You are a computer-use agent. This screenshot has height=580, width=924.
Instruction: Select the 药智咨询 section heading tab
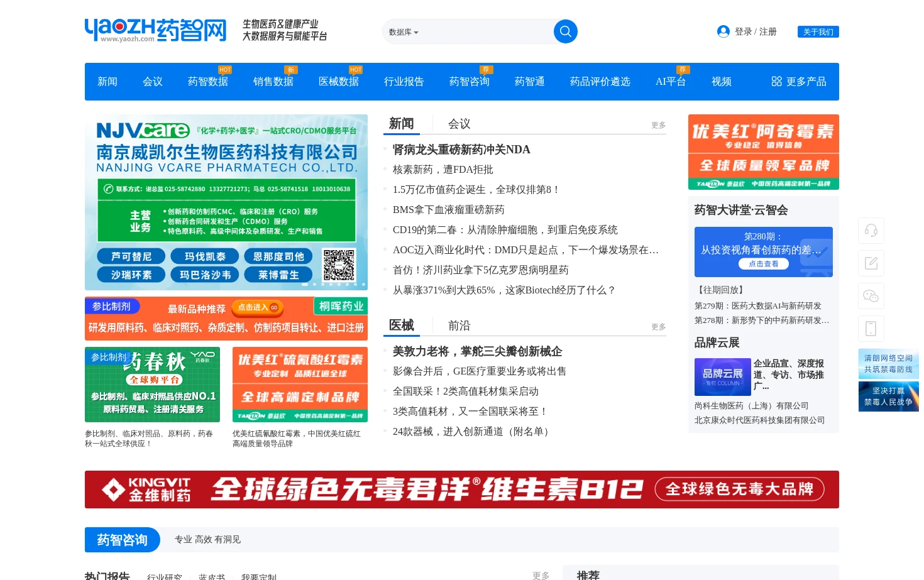tap(123, 540)
